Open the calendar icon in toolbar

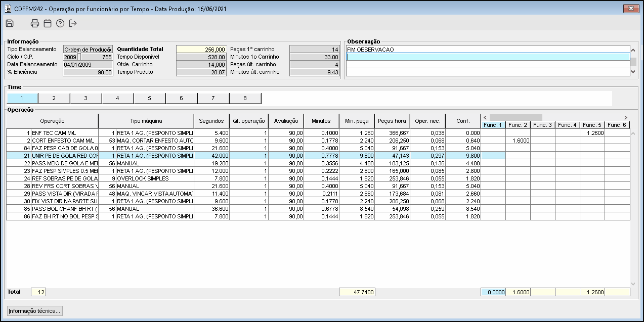48,23
